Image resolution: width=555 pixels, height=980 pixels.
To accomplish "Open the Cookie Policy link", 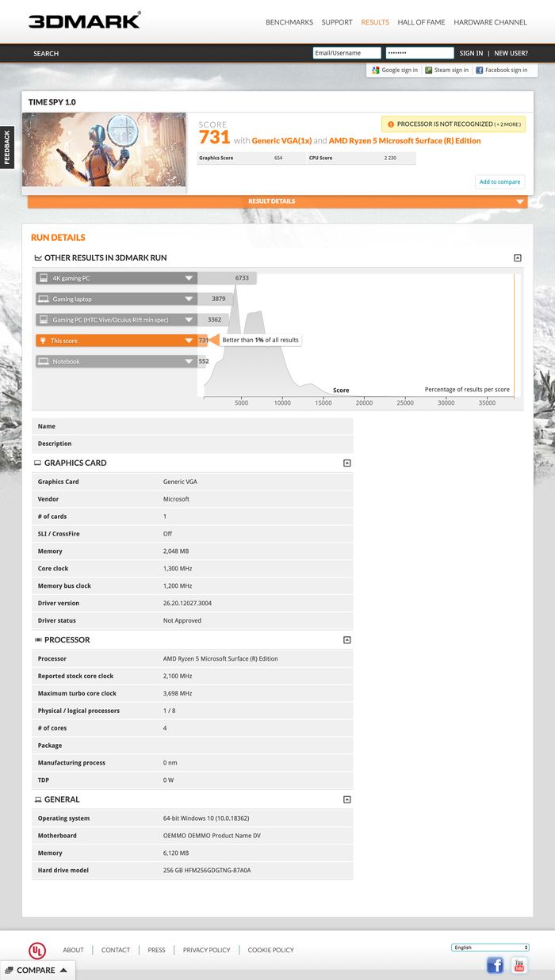I will [x=270, y=950].
